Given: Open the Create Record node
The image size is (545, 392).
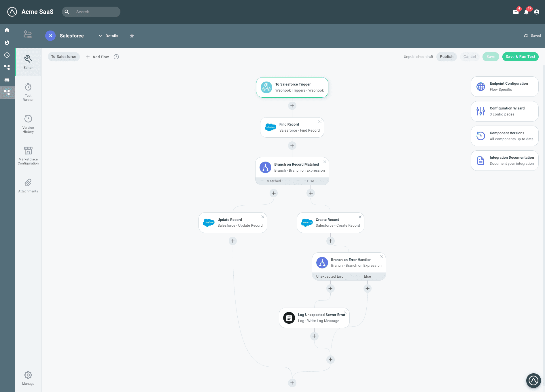Looking at the screenshot, I should [330, 223].
